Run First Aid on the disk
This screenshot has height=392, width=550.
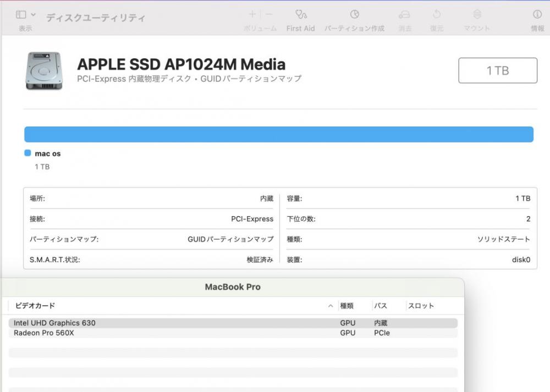pyautogui.click(x=300, y=14)
